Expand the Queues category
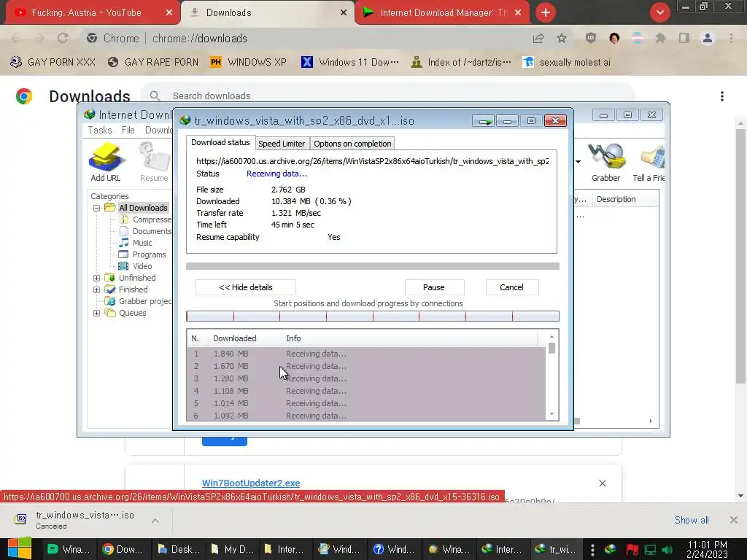Screen dimensions: 747x560 [97, 313]
